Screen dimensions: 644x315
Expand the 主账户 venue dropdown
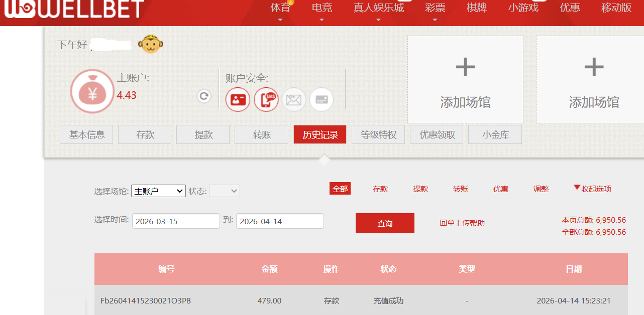[x=158, y=191]
